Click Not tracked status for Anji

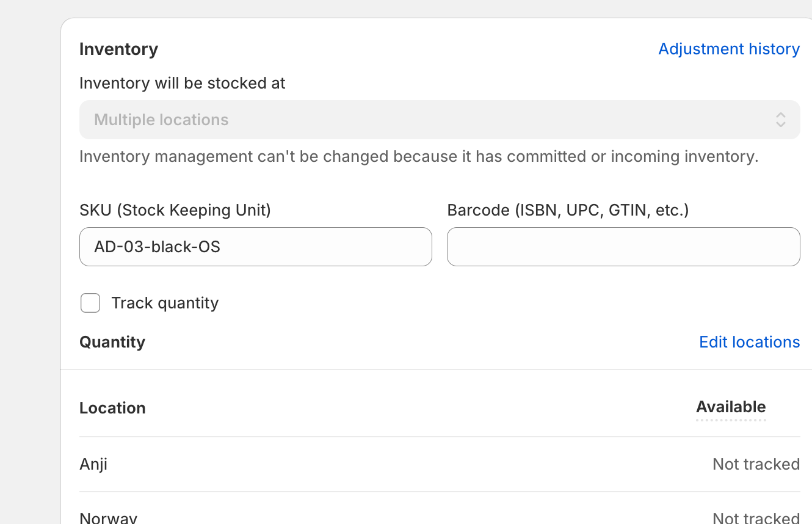click(x=756, y=464)
